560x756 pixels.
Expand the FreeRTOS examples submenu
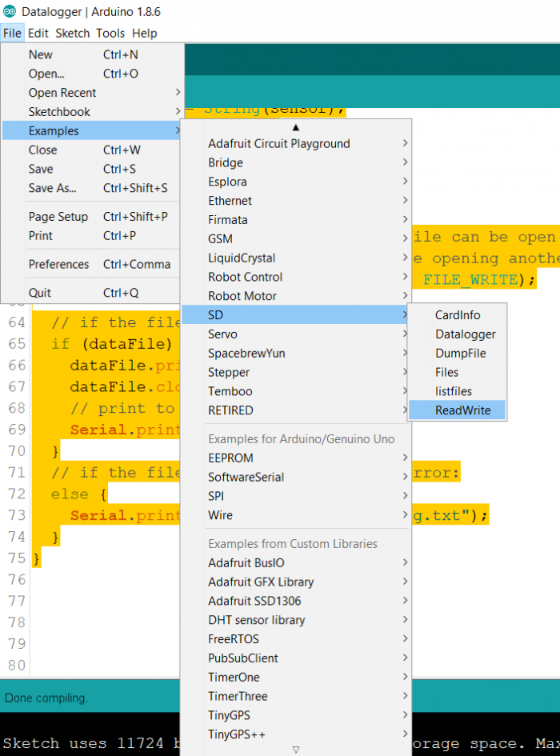coord(296,639)
